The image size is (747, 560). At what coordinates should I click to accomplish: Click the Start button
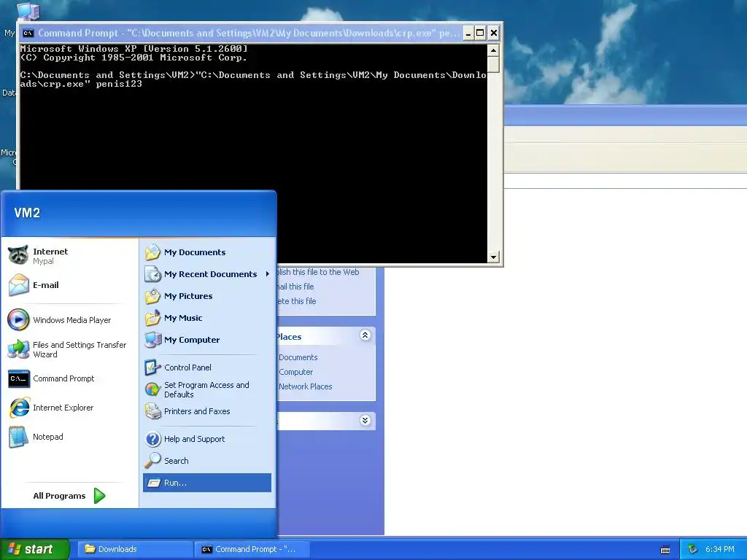coord(35,549)
